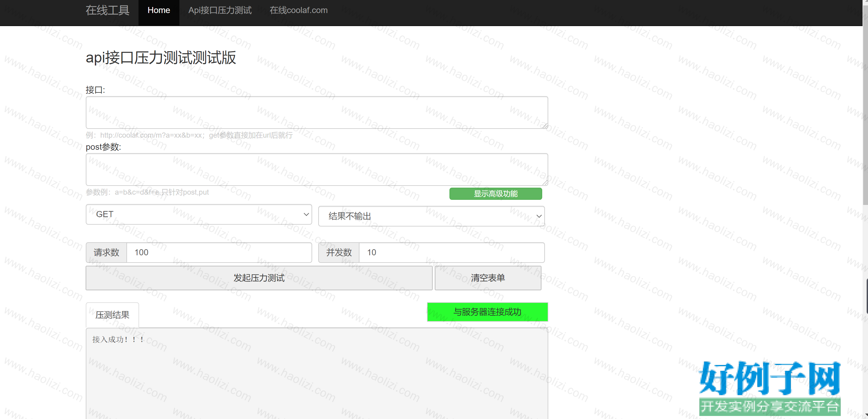
Task: Open the 结果不输出 output dropdown
Action: tap(431, 216)
